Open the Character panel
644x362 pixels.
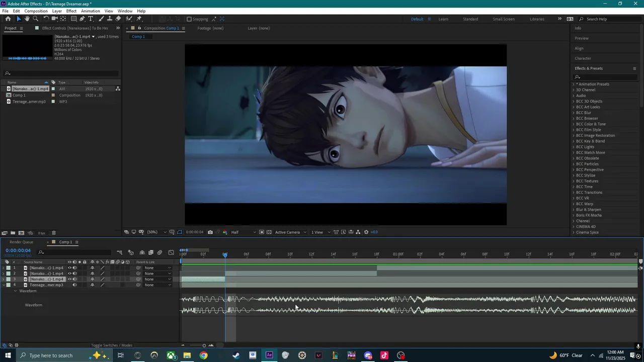(583, 58)
